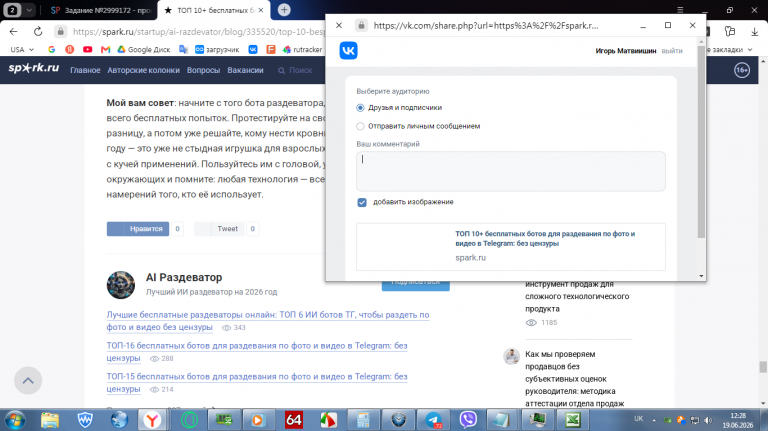
Task: Click the Tweet share button
Action: (219, 229)
